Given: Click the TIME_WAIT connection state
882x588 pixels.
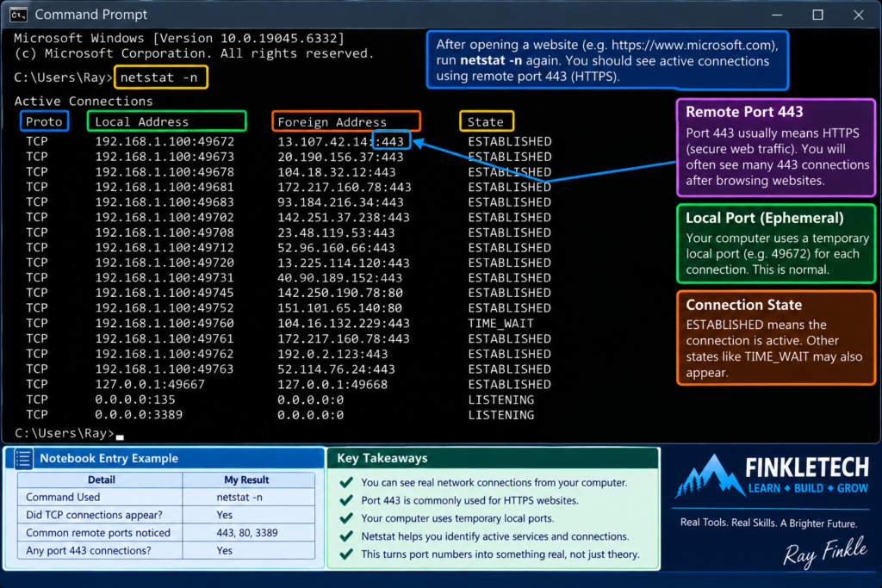Looking at the screenshot, I should click(500, 323).
